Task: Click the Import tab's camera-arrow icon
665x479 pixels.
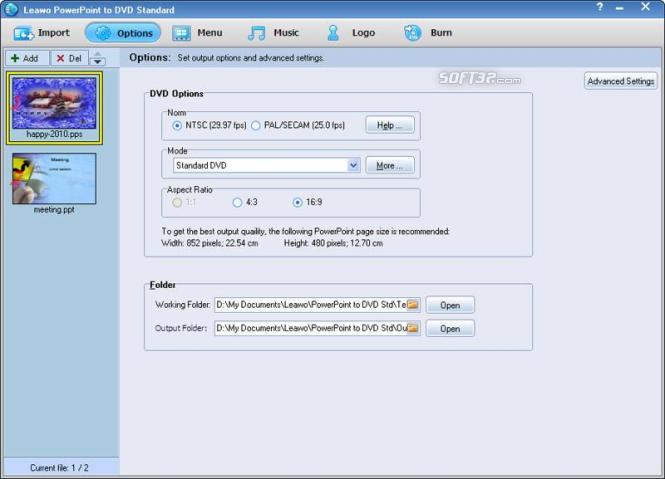Action: coord(23,34)
